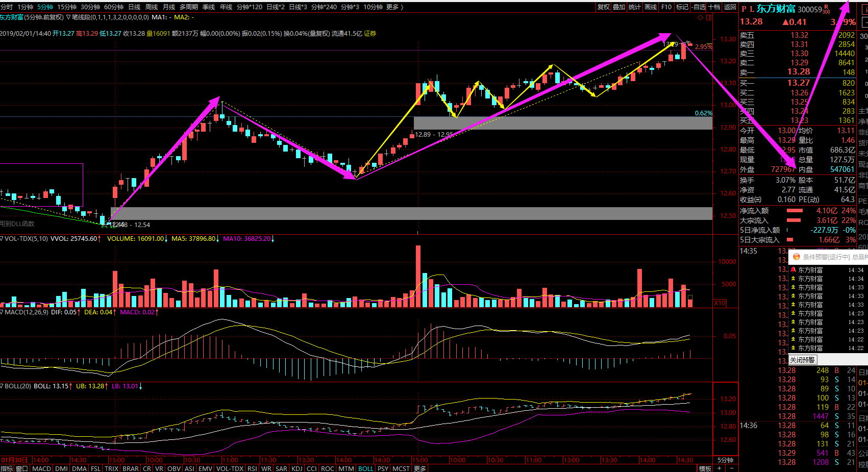The image size is (868, 472).
Task: Switch to the 15分钟 period tab
Action: coord(66,7)
